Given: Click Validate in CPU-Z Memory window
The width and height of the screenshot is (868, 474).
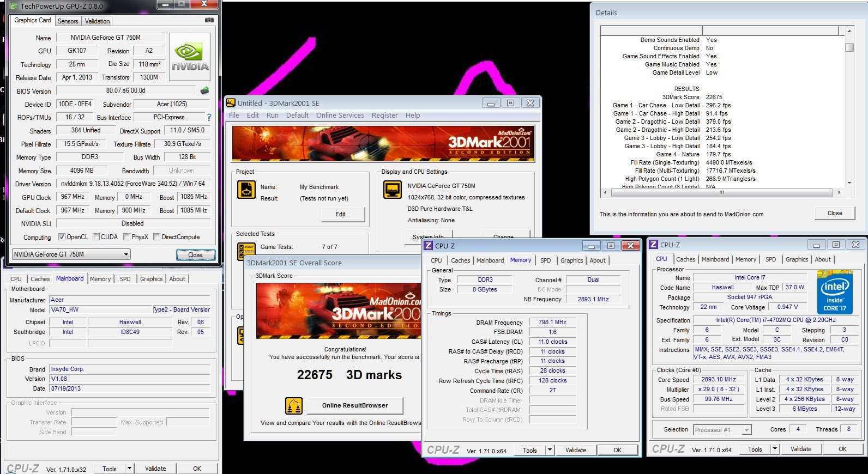Looking at the screenshot, I should coord(576,450).
